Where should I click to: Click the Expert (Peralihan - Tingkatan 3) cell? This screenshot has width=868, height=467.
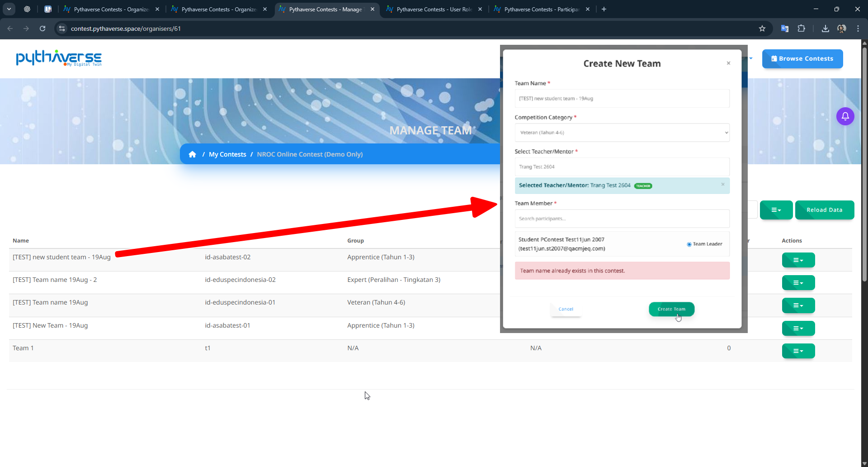pyautogui.click(x=394, y=280)
